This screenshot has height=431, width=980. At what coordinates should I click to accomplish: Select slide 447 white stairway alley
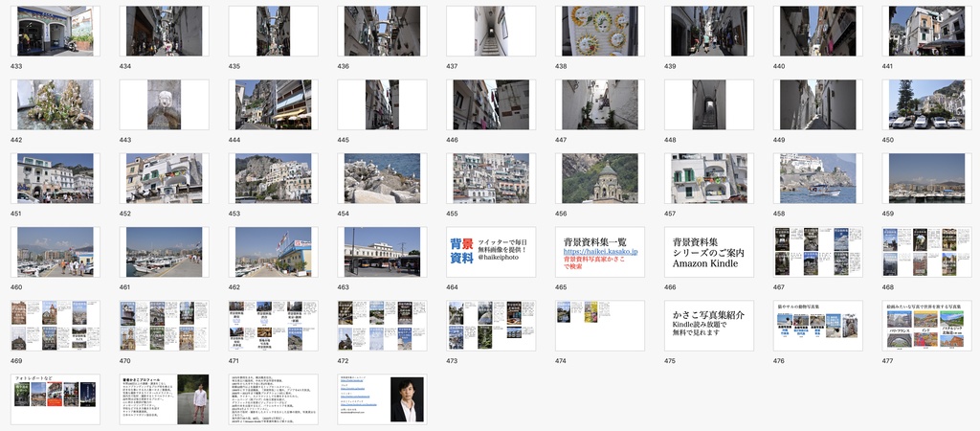[x=600, y=104]
